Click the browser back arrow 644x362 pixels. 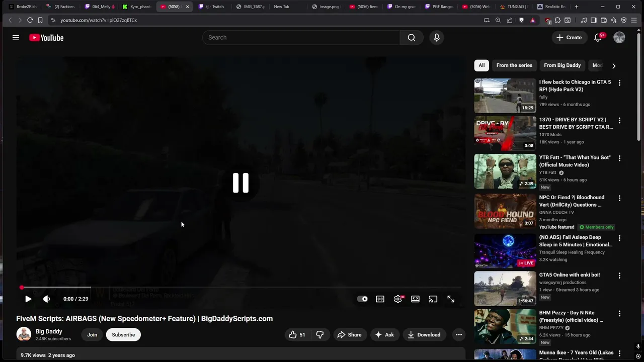[10, 20]
